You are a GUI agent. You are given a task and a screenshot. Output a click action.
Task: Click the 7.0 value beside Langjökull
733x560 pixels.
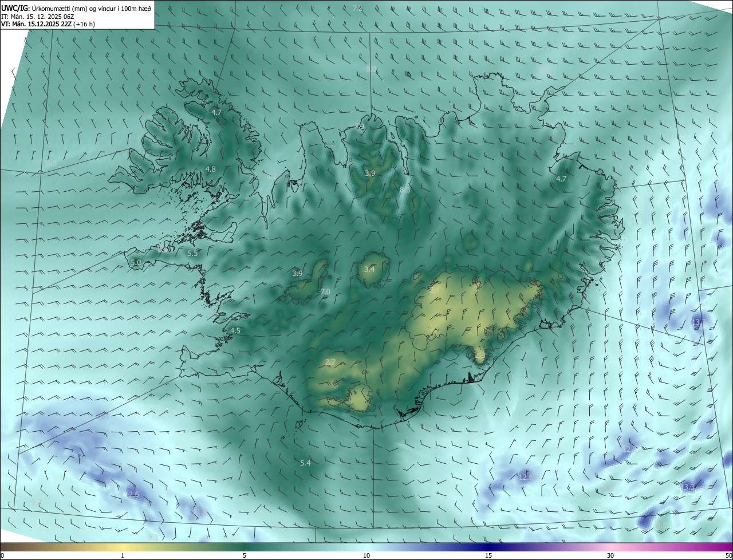pos(325,291)
